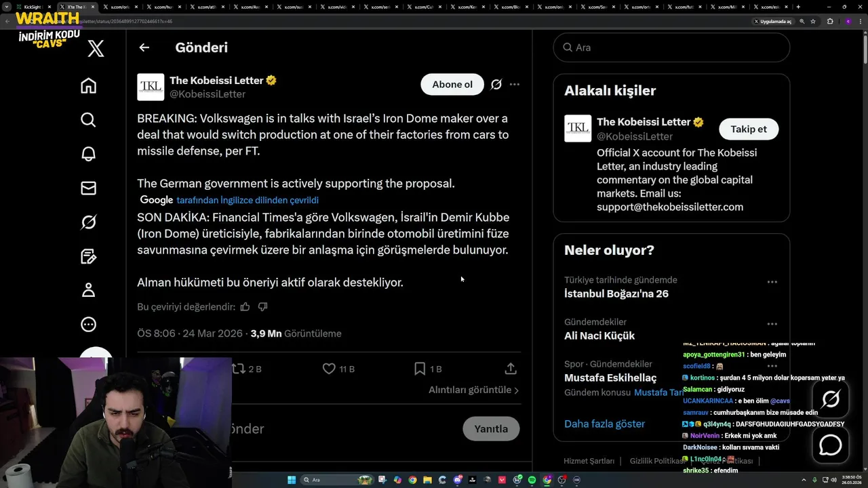Open browser extensions puzzle icon
This screenshot has width=868, height=488.
830,21
